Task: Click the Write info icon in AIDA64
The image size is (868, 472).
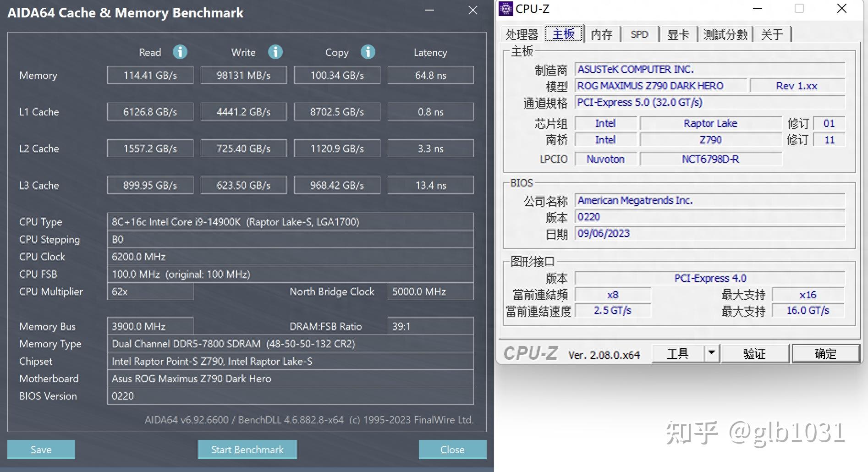Action: click(275, 52)
